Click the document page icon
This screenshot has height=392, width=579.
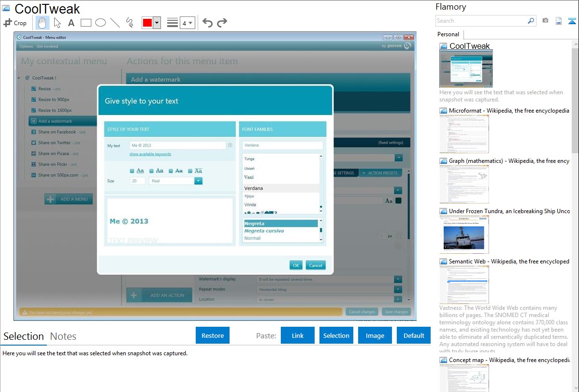(559, 21)
